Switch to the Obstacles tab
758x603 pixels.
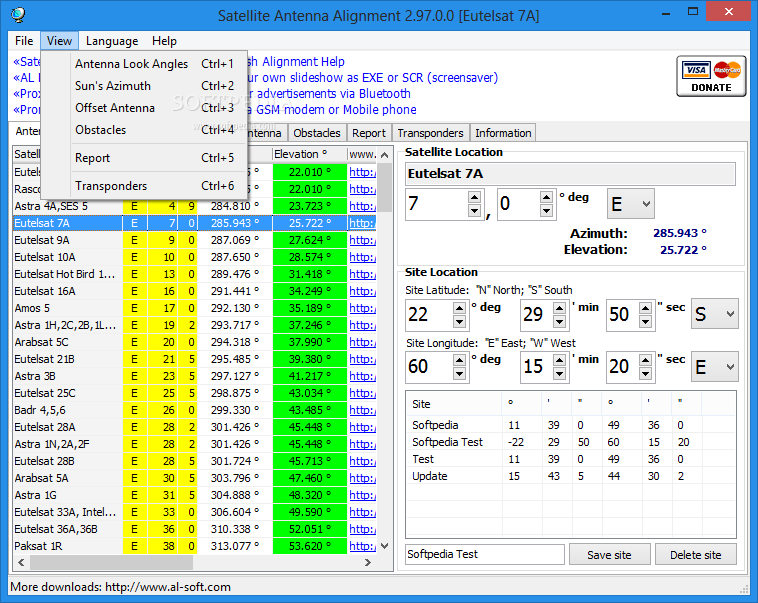[317, 133]
